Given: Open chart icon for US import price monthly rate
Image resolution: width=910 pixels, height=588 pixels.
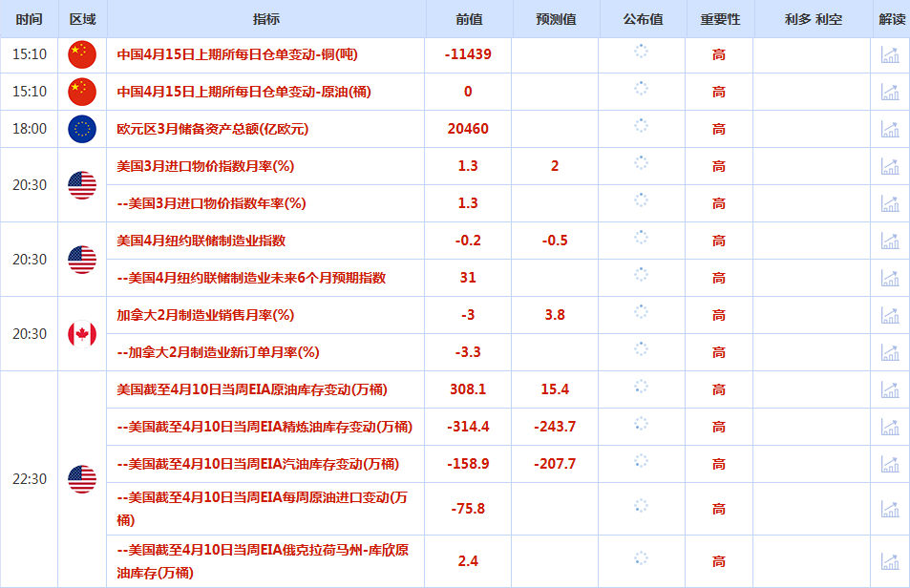Looking at the screenshot, I should 890,167.
